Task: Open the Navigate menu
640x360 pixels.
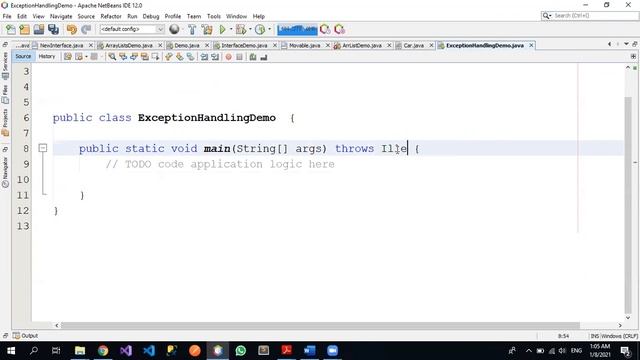Action: coord(61,16)
